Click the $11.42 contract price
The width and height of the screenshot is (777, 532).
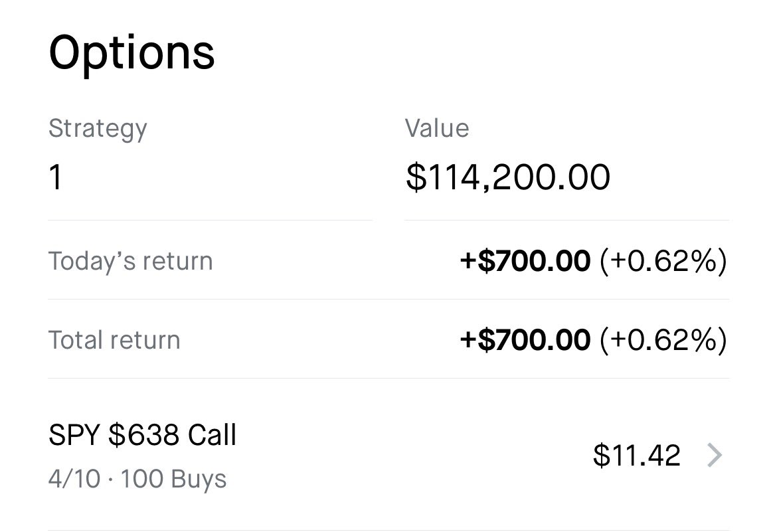coord(636,456)
